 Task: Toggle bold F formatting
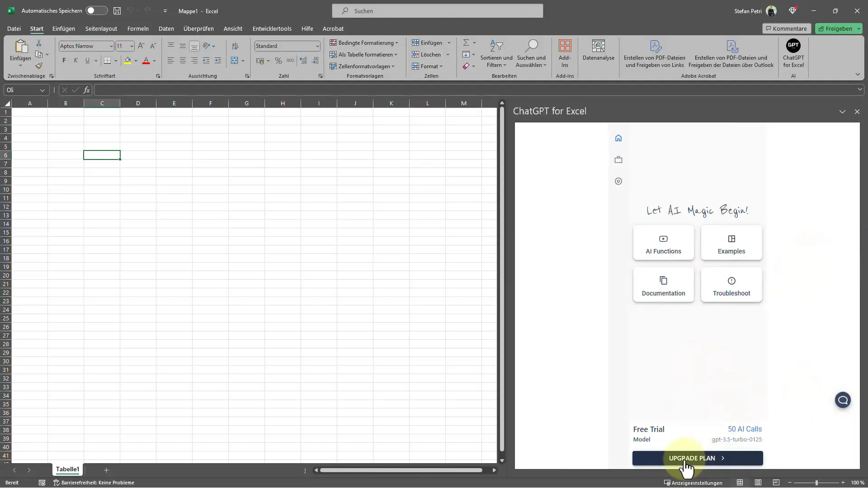tap(64, 61)
